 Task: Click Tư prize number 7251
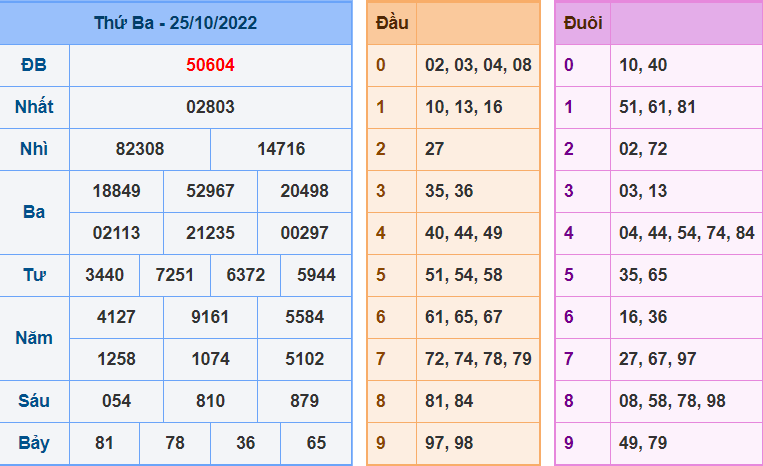pyautogui.click(x=175, y=275)
